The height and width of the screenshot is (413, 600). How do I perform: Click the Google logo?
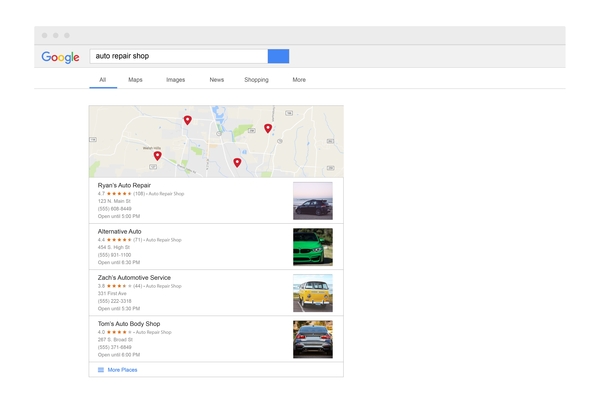click(60, 57)
